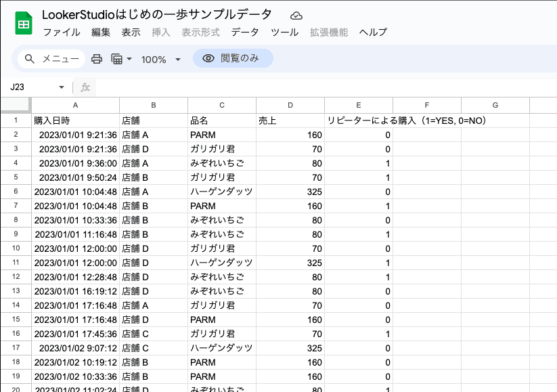This screenshot has width=557, height=392.
Task: Open the ヘルプ menu
Action: click(x=373, y=32)
